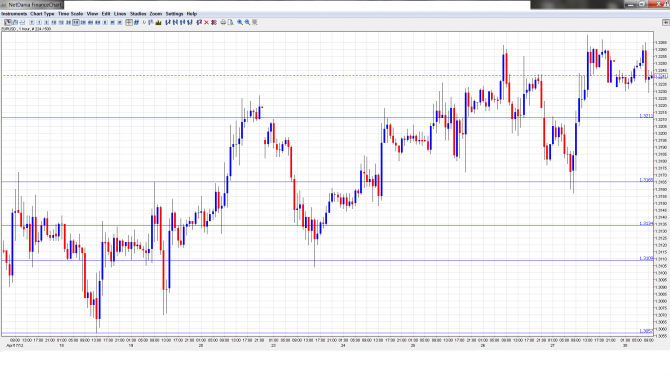Click the 1.3057 horizontal line label

[x=646, y=331]
